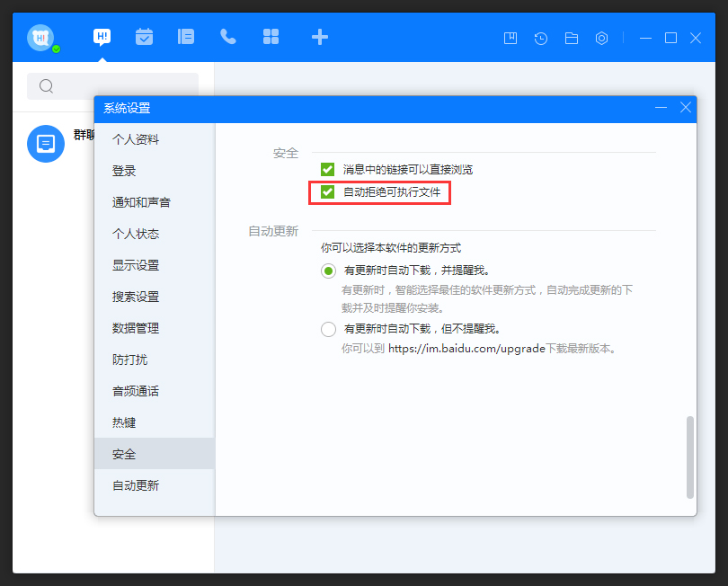Open the 群聊 group chat avatar
Screen dimensions: 728x586
tap(46, 144)
